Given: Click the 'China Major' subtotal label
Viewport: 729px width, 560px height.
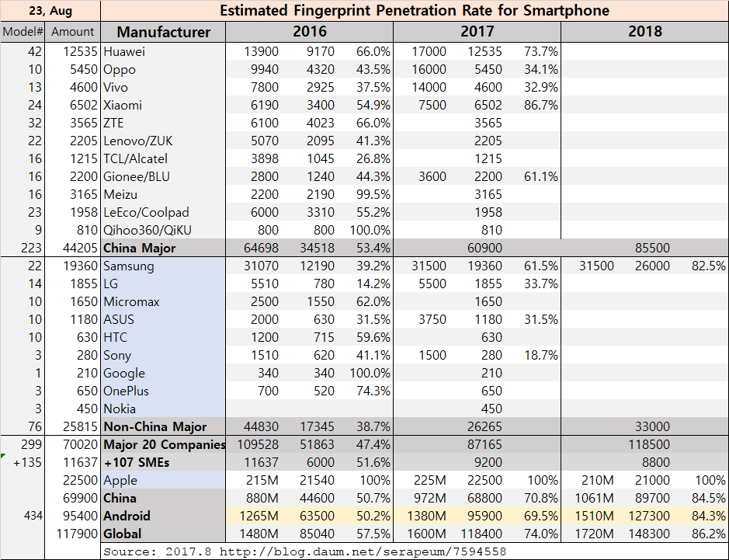Looking at the screenshot, I should (x=163, y=248).
